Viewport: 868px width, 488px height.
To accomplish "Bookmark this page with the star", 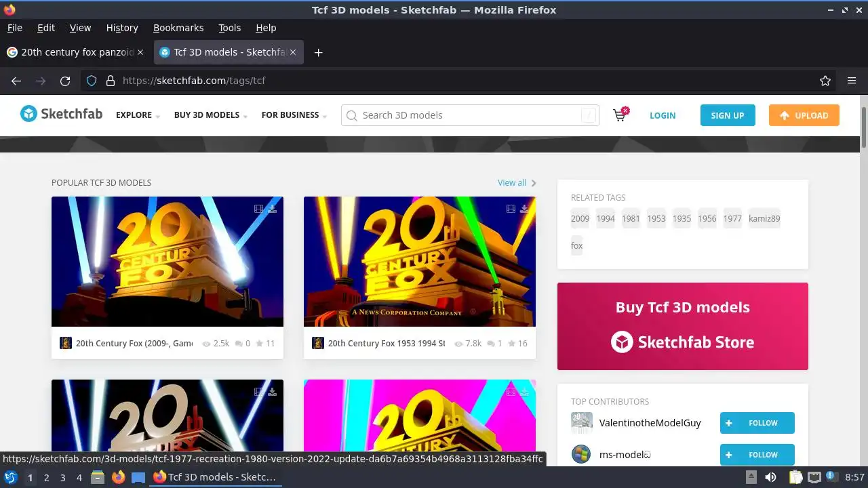I will [825, 81].
